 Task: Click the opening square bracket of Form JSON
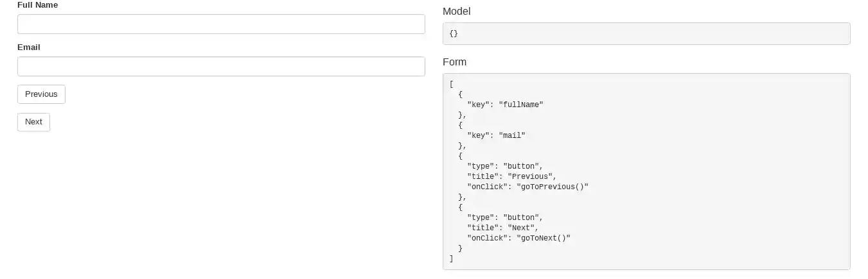pyautogui.click(x=452, y=84)
